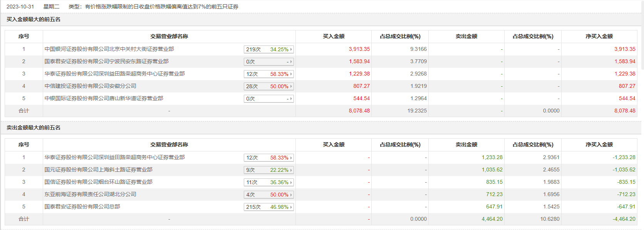This screenshot has height=230, width=644.
Task: Click the 卖出金额最大的前五名 section heading
Action: (34, 128)
